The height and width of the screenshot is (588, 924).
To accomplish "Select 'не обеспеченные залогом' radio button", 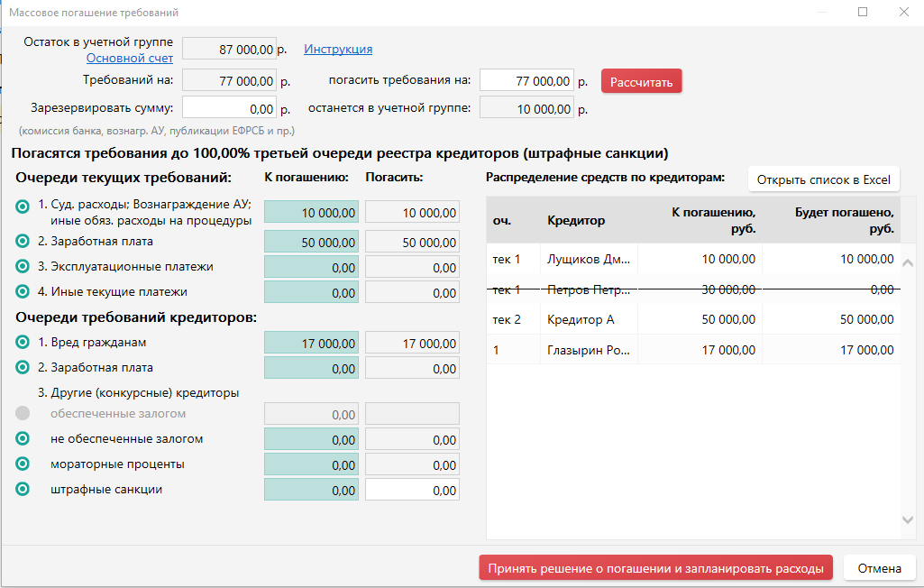I will coord(23,439).
